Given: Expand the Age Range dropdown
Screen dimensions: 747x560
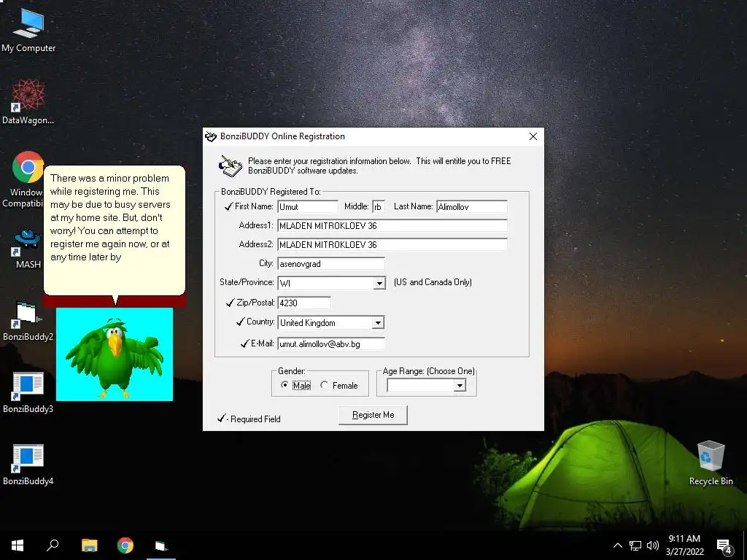Looking at the screenshot, I should pyautogui.click(x=460, y=385).
